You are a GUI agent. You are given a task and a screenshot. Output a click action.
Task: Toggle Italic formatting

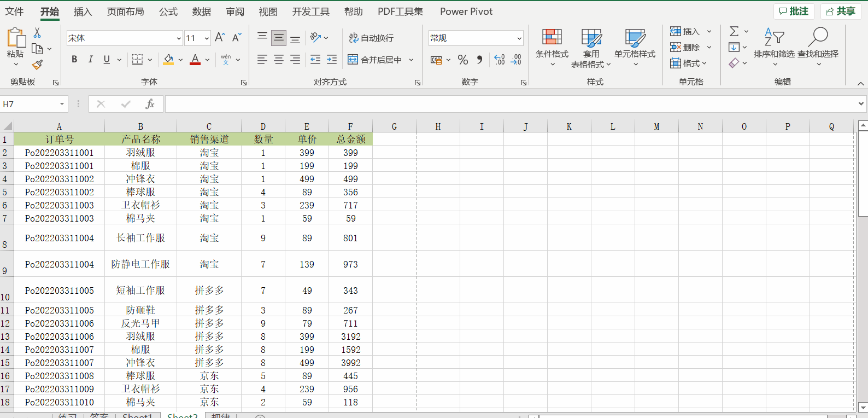pos(90,60)
